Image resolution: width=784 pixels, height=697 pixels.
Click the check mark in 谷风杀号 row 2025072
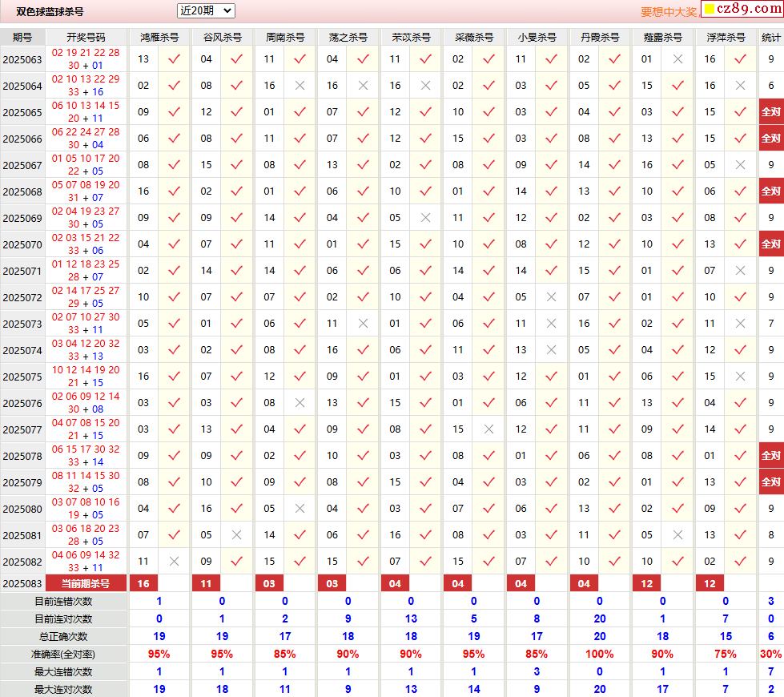(237, 297)
